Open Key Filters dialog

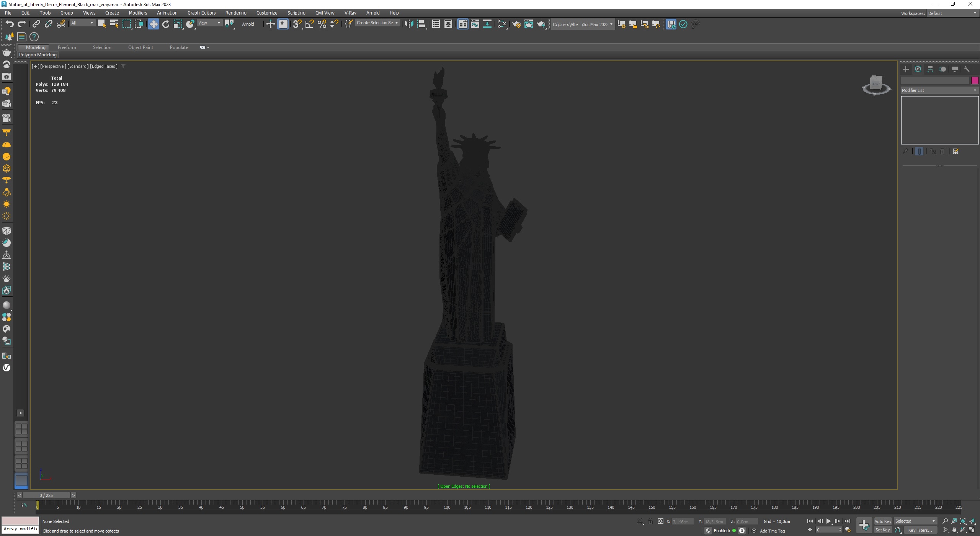(x=920, y=530)
